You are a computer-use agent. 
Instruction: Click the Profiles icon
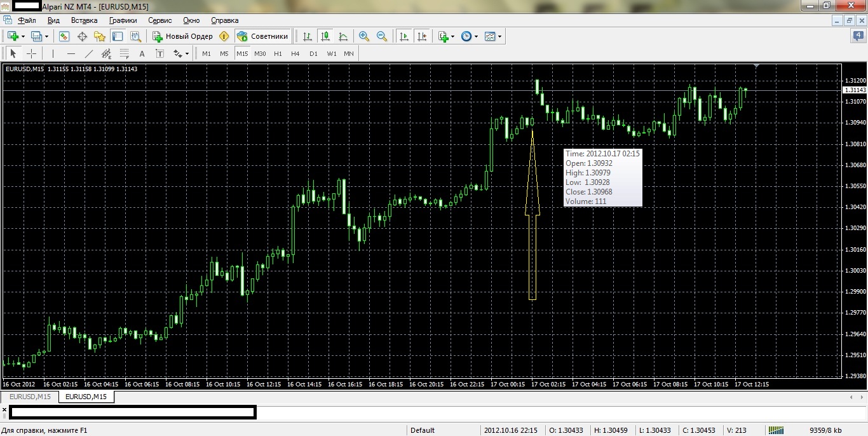click(x=36, y=36)
